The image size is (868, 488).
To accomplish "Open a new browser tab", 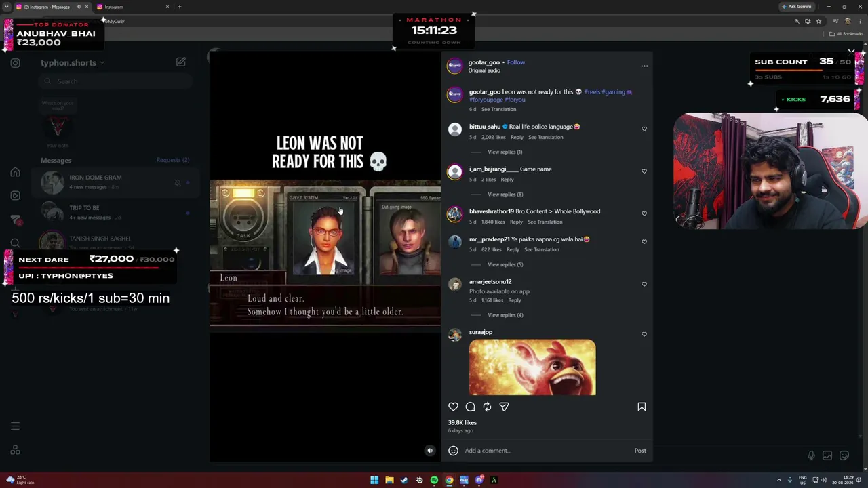I will tap(180, 7).
